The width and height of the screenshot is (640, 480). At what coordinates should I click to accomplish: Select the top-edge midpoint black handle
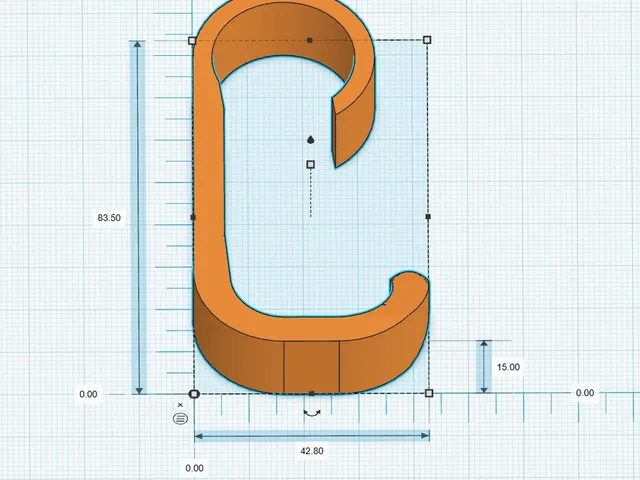click(310, 40)
